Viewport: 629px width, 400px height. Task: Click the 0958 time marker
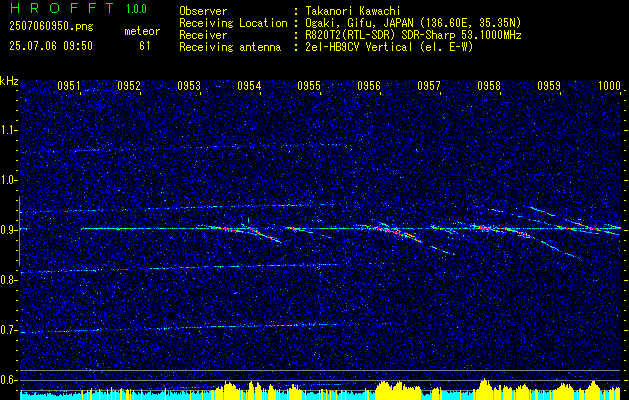[x=489, y=86]
